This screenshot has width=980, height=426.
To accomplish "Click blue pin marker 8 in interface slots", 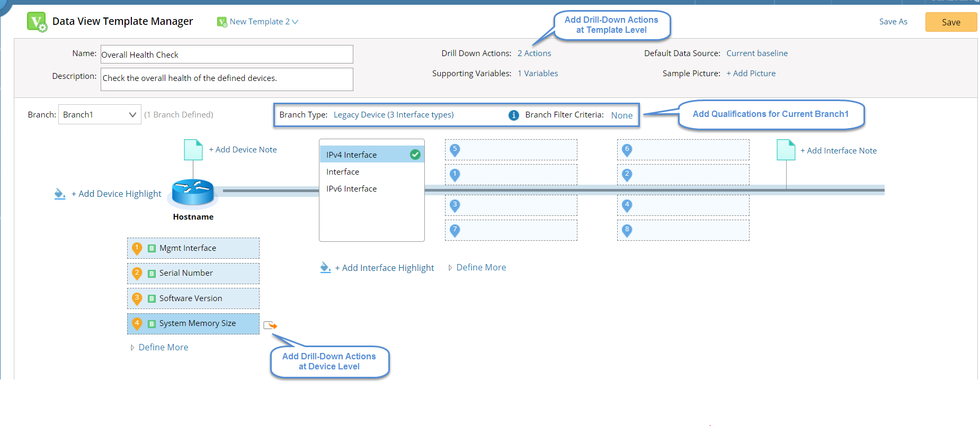I will [x=627, y=230].
